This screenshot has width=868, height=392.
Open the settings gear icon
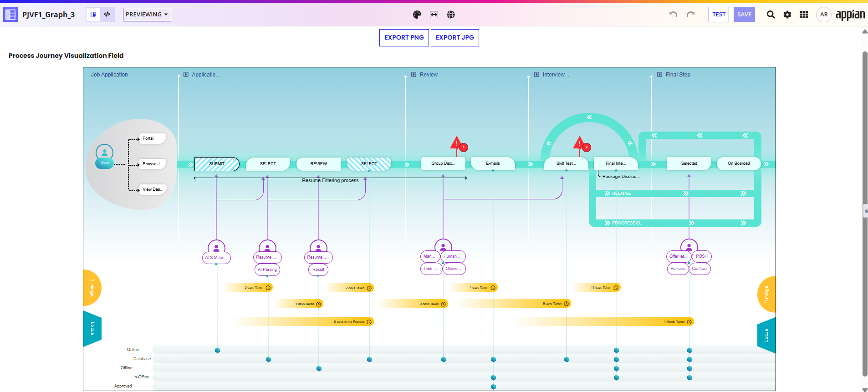tap(787, 15)
